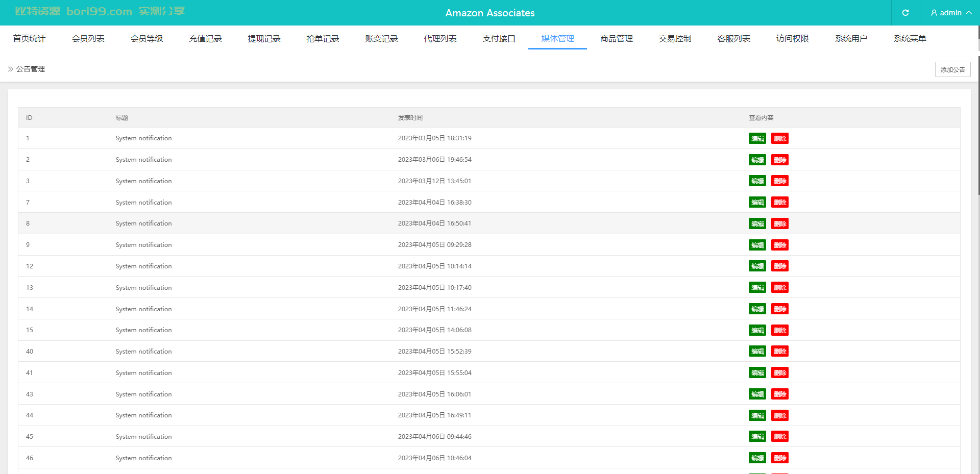This screenshot has width=980, height=474.
Task: Go to 会员等级 tab
Action: (x=146, y=39)
